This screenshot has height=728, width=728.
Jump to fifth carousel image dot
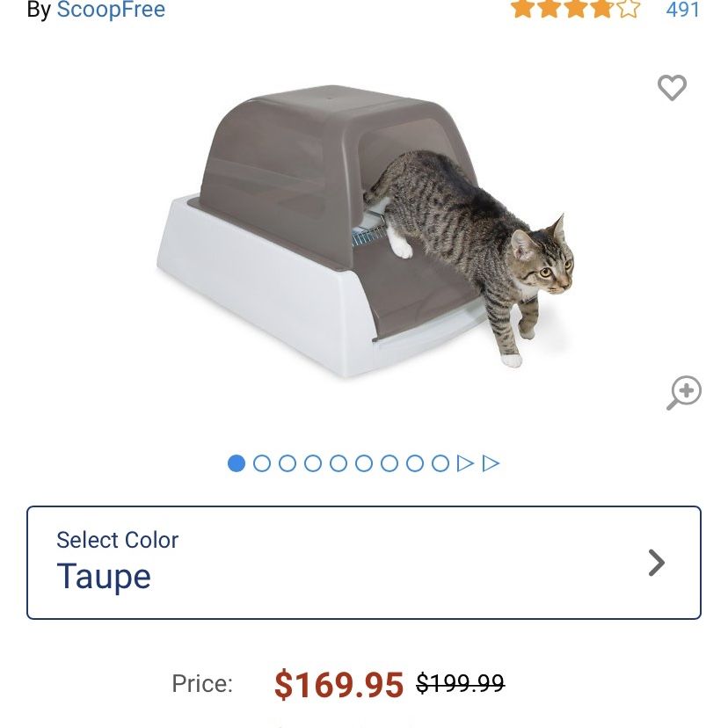pos(339,463)
